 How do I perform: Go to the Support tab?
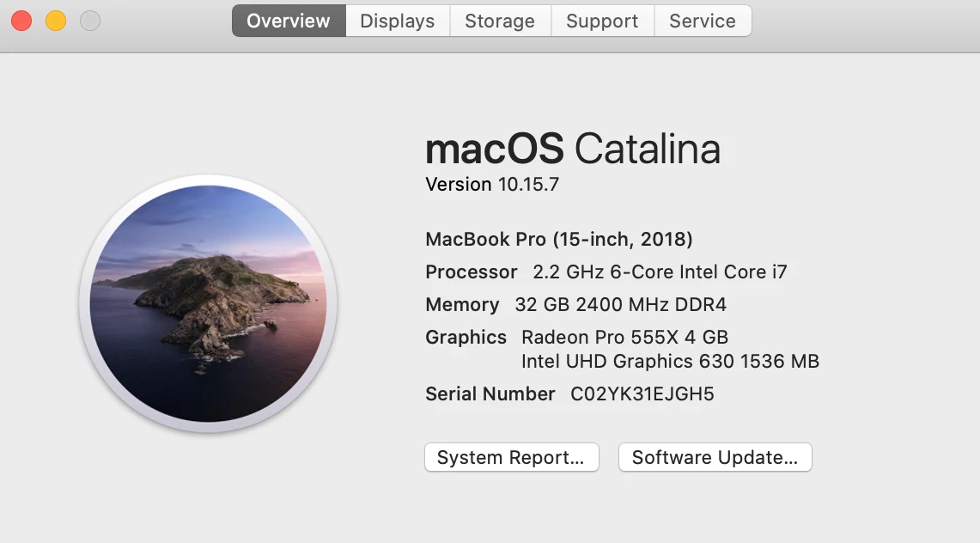click(x=602, y=21)
